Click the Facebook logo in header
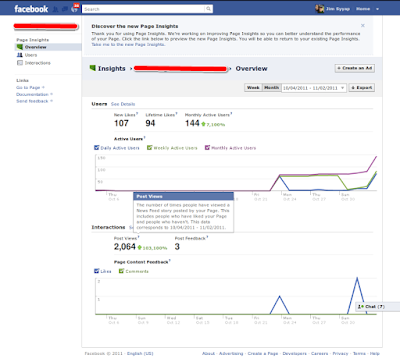This screenshot has height=362, width=400. [x=31, y=9]
